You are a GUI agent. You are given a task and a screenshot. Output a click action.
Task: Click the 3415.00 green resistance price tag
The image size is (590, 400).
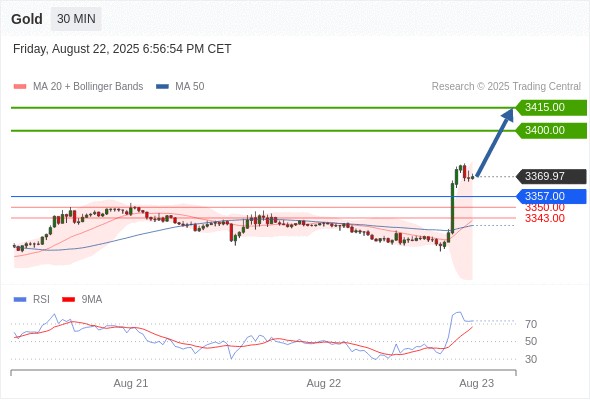pos(551,108)
